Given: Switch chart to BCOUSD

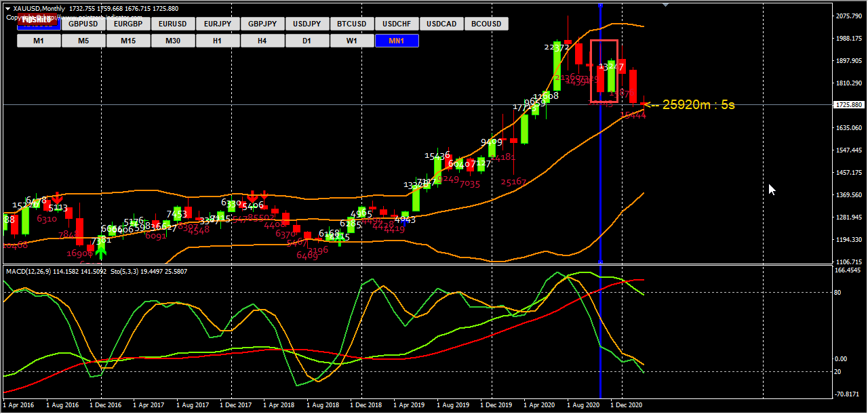Looking at the screenshot, I should click(486, 23).
